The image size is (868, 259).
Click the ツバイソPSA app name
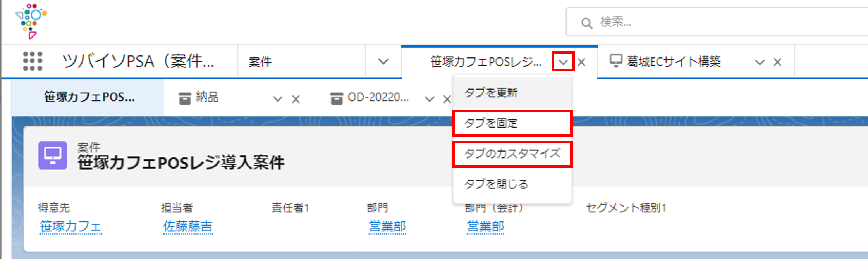pyautogui.click(x=138, y=61)
